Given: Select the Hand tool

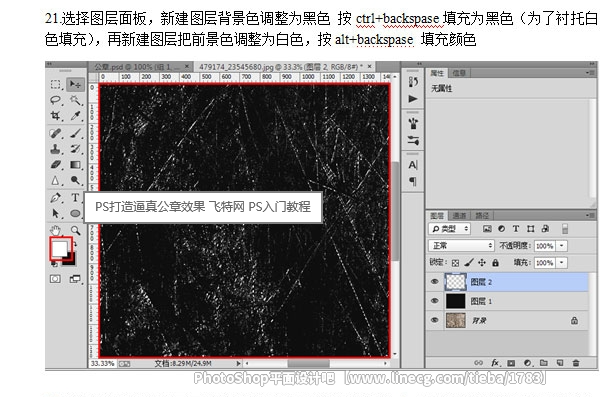Looking at the screenshot, I should click(56, 230).
